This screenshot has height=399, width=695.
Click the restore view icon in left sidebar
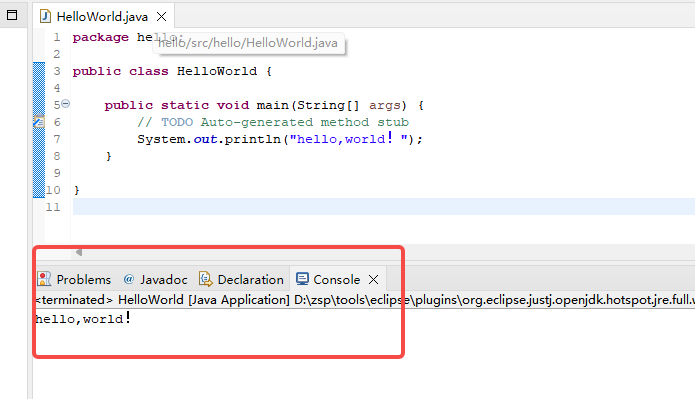coord(12,15)
